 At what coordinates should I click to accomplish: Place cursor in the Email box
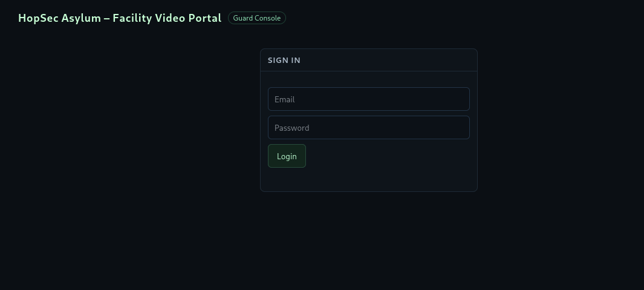tap(368, 99)
